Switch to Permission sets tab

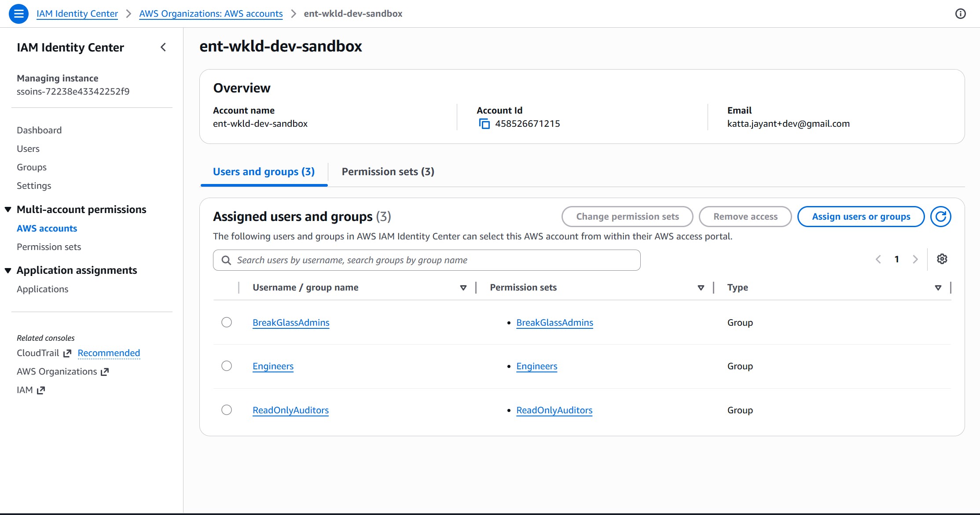[388, 172]
